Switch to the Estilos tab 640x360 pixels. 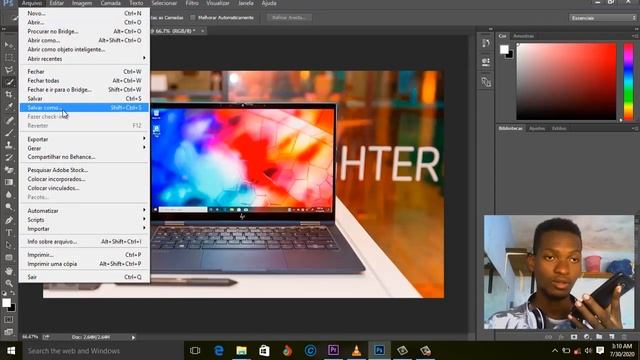[559, 128]
